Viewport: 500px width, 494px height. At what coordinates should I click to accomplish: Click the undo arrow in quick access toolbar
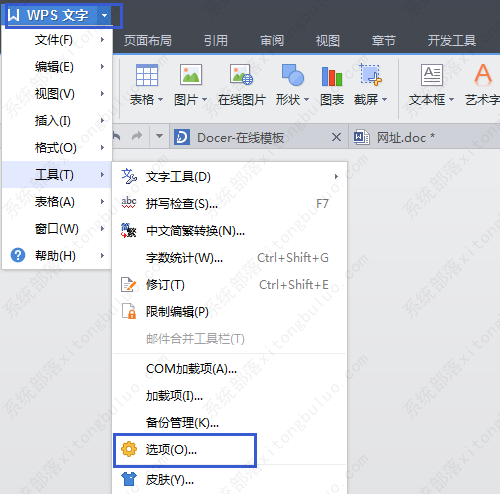117,136
